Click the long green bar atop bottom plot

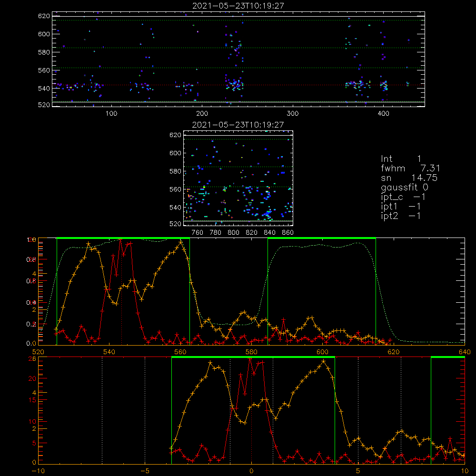(x=253, y=357)
